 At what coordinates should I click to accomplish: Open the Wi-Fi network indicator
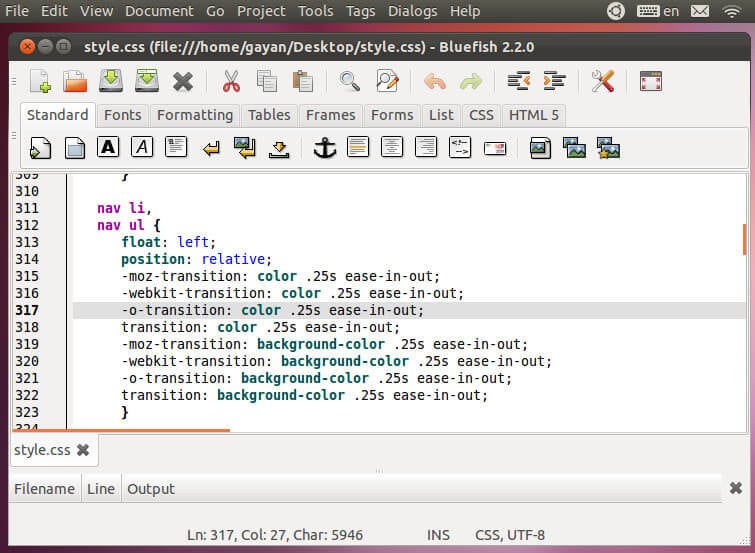point(732,11)
